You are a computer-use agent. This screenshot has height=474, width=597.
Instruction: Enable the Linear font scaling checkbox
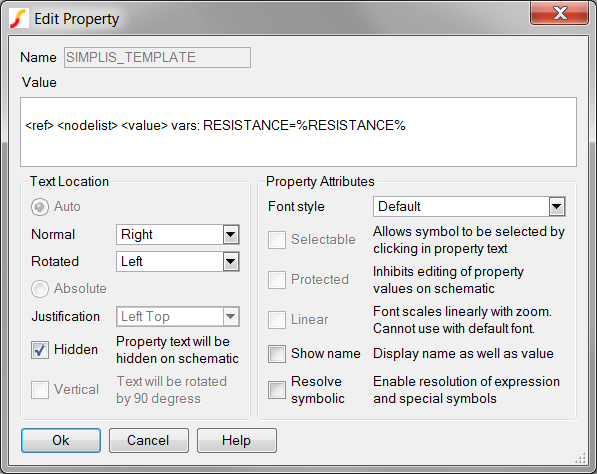coord(277,320)
